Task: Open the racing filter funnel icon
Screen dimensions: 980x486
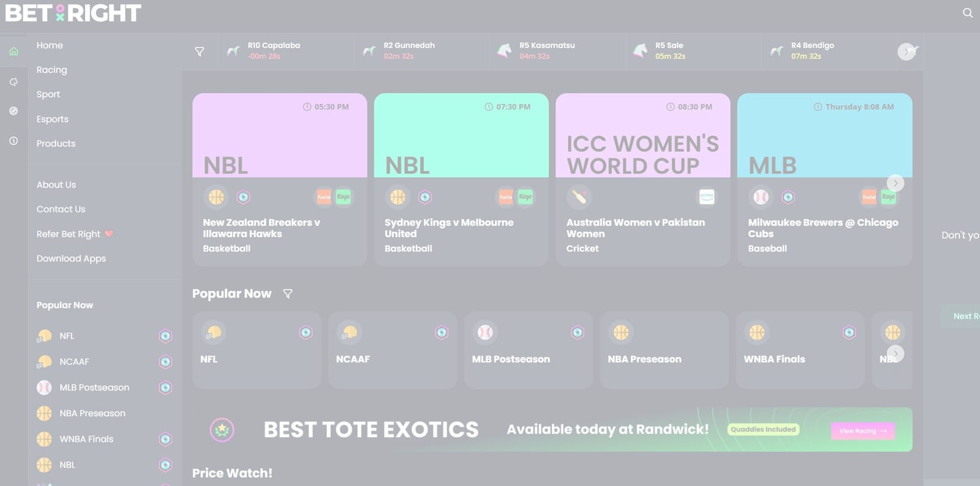Action: 200,51
